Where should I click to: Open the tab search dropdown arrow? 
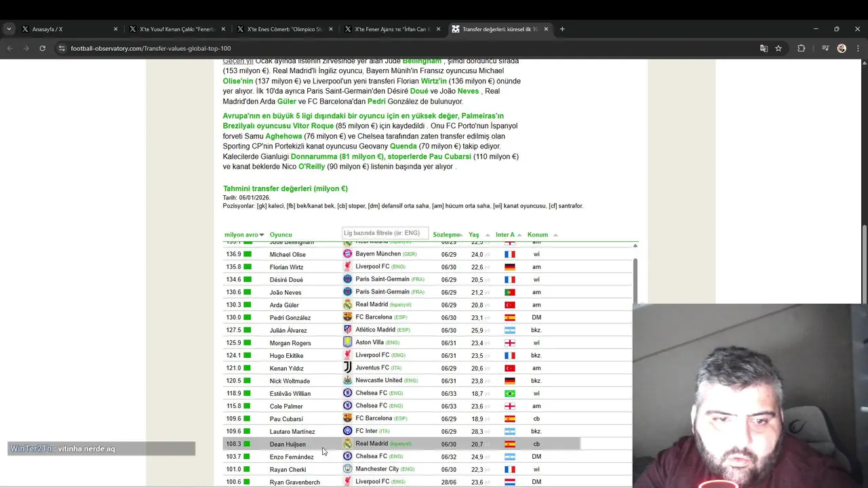coord(9,29)
